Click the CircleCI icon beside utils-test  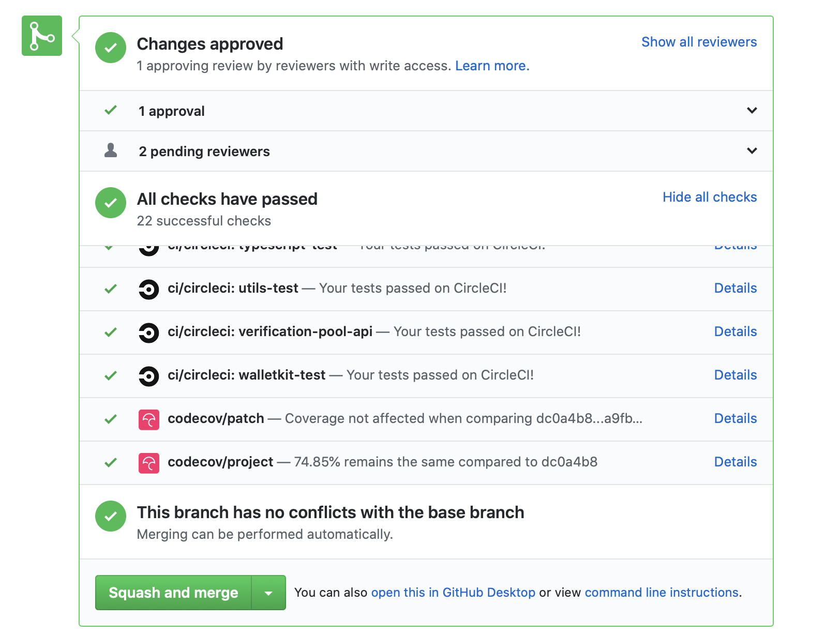pyautogui.click(x=149, y=289)
